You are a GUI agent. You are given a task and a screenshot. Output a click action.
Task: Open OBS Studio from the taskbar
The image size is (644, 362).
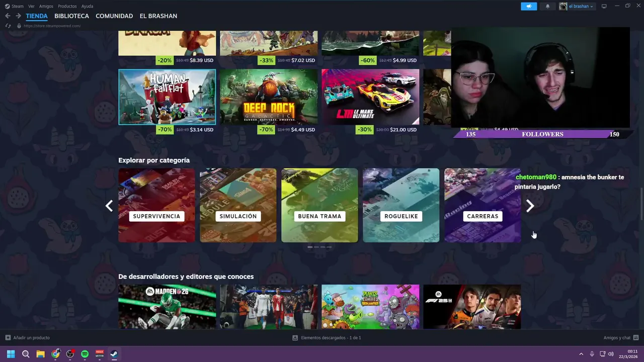coord(70,354)
